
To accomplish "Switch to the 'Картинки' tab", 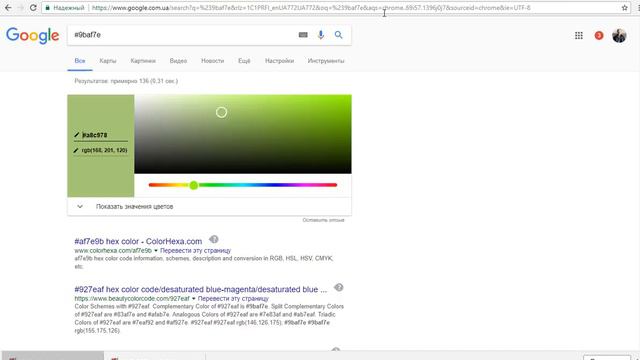I will coord(143,61).
